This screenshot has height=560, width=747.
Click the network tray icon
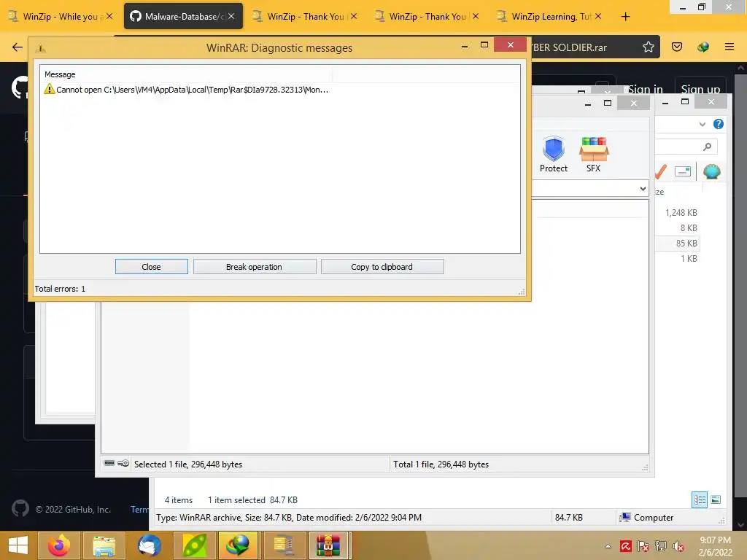(x=661, y=546)
